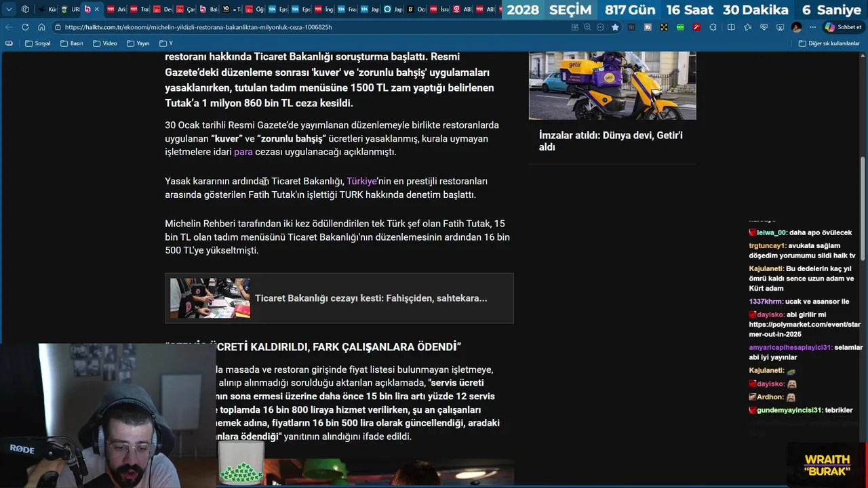Open 'Diğer sık kullanılanlar' bookmarks folder
This screenshot has height=488, width=868.
coord(829,43)
